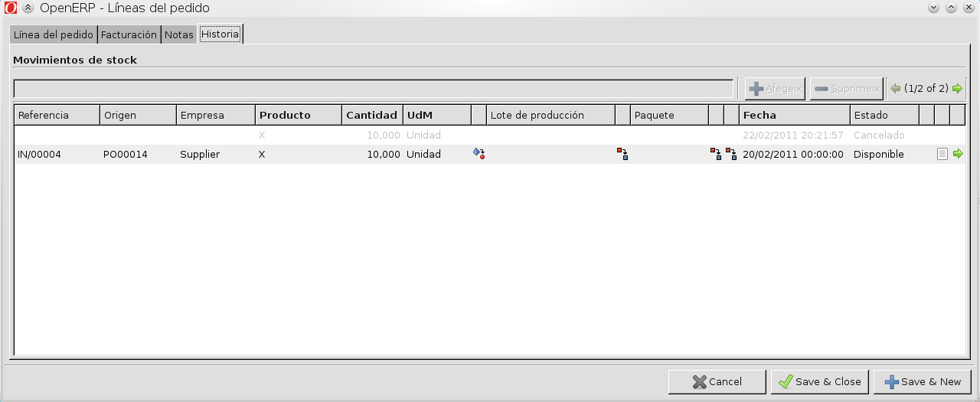
Task: Click the Suprimeix remove button
Action: point(846,89)
